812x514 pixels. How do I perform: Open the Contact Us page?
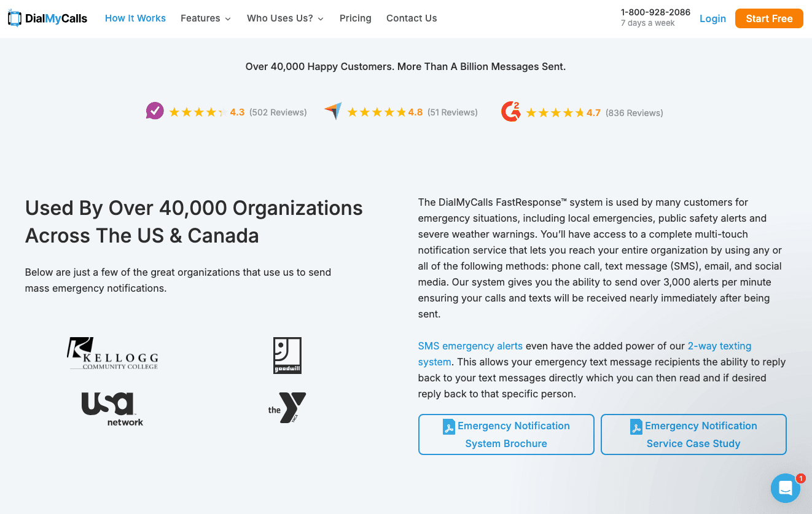click(412, 18)
